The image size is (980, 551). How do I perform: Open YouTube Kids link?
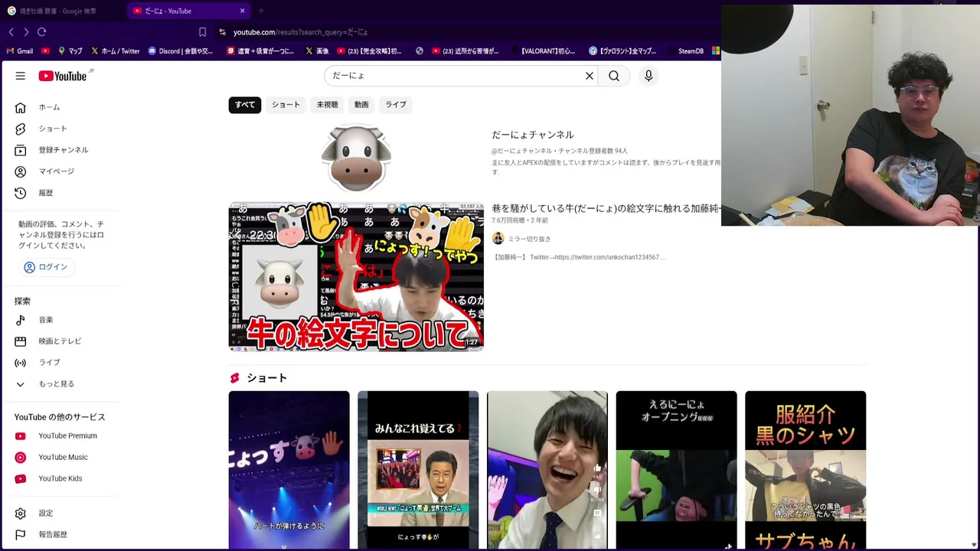[x=61, y=479]
